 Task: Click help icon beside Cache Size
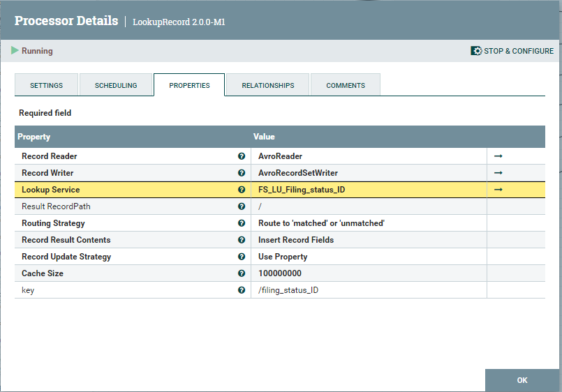tap(242, 273)
